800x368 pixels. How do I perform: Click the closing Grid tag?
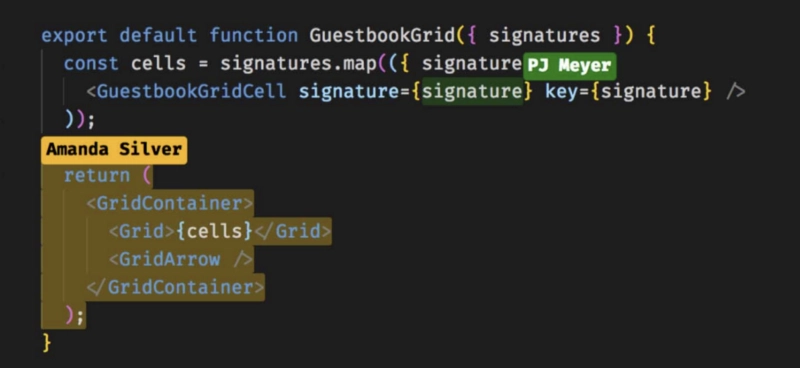point(293,232)
